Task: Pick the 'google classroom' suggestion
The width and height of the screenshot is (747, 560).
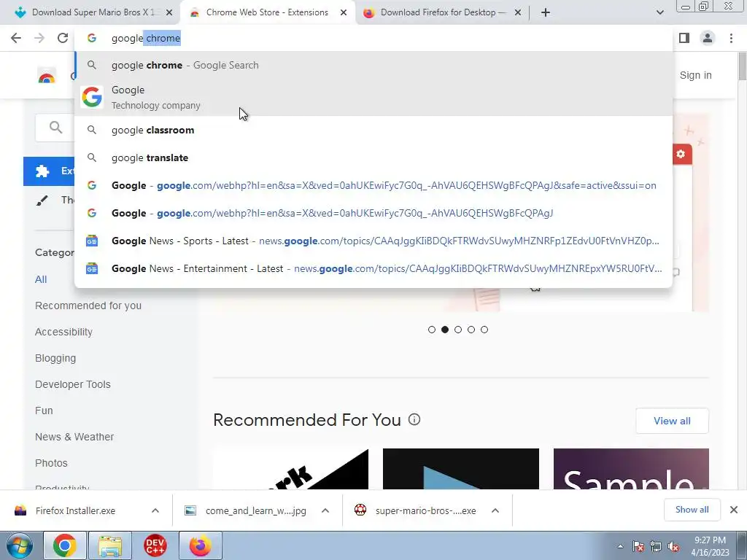Action: [373, 130]
